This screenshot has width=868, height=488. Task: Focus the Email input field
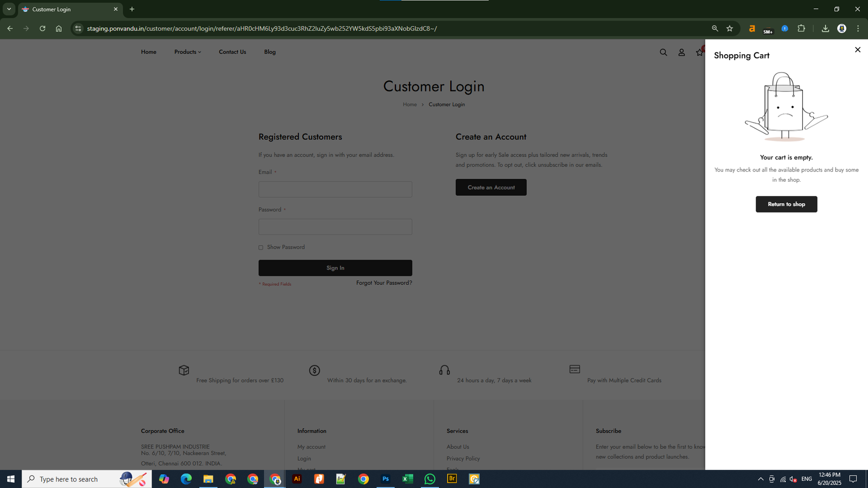pos(335,189)
